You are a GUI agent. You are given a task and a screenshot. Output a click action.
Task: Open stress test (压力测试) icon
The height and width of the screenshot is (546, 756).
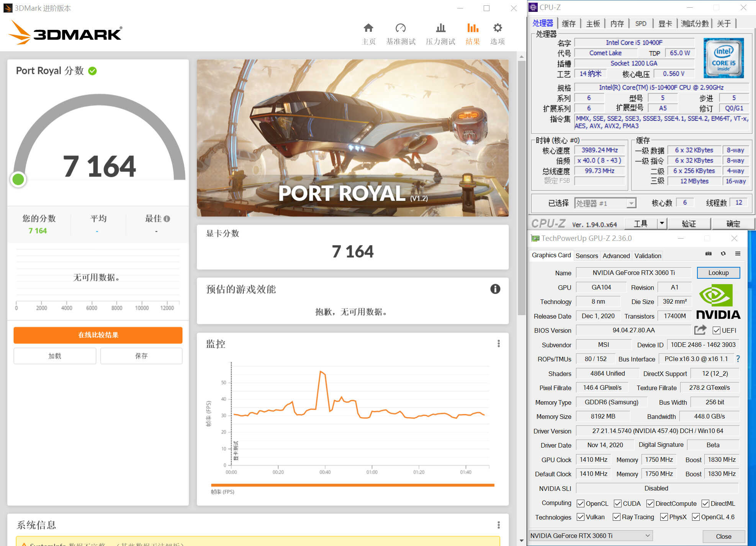tap(441, 28)
